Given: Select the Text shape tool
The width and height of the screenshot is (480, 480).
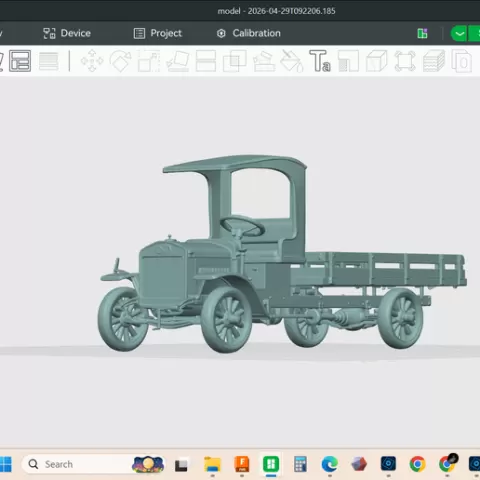Looking at the screenshot, I should click(x=320, y=61).
